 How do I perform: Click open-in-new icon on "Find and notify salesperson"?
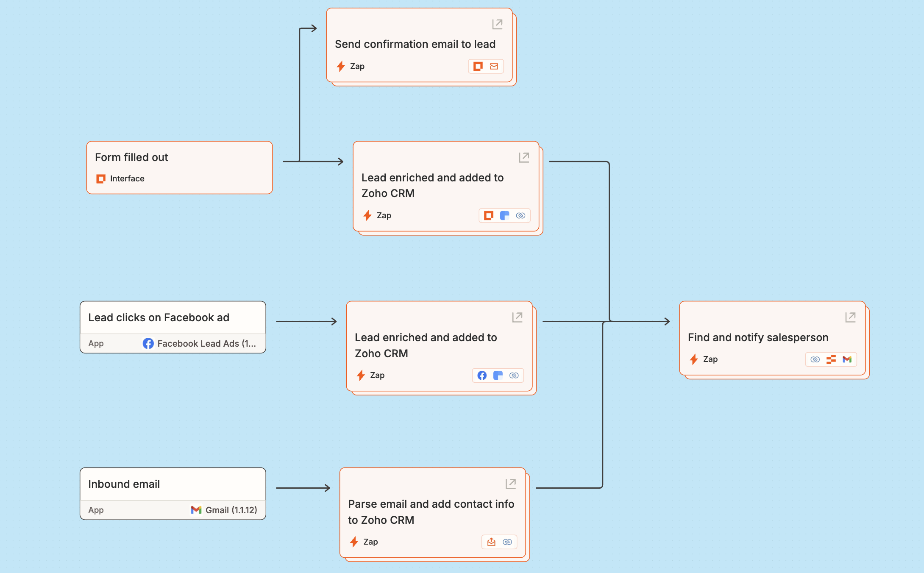pos(850,317)
